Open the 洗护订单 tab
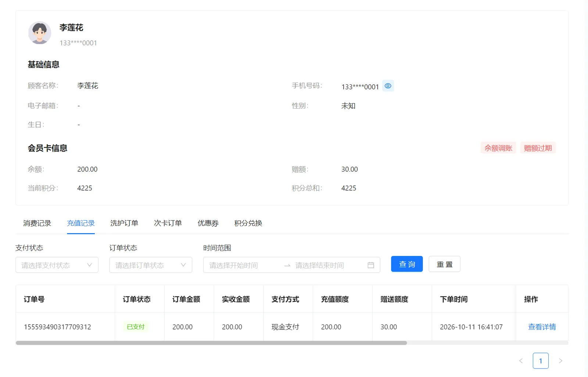 coord(124,223)
